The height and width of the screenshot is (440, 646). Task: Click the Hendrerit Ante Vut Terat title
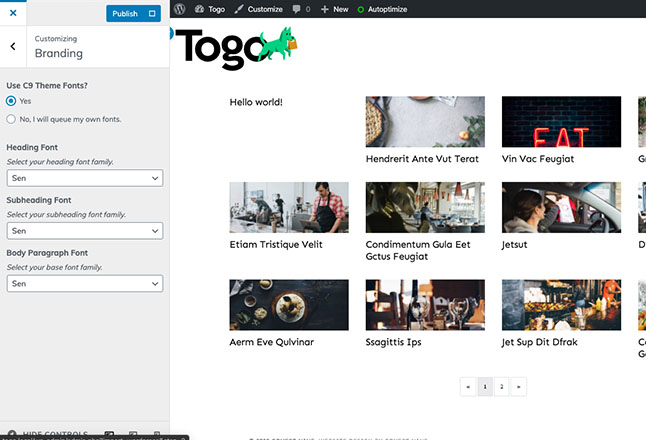[422, 159]
